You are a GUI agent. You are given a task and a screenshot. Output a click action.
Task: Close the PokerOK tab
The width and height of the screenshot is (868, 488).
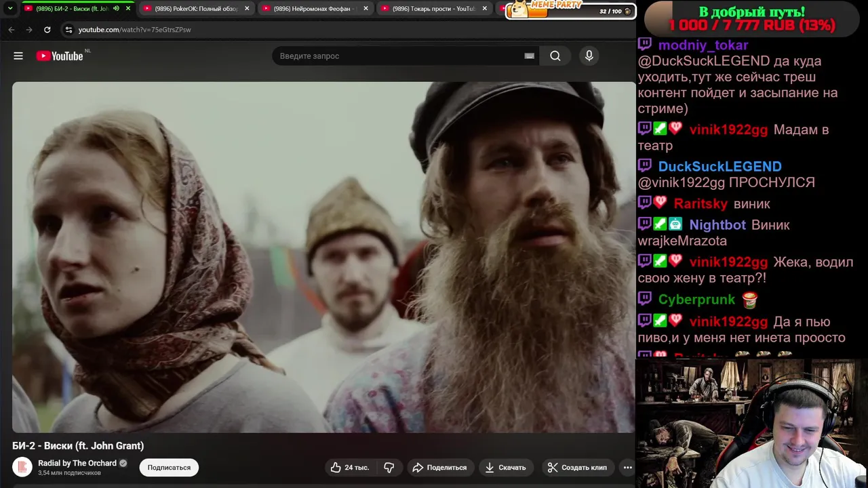[247, 9]
